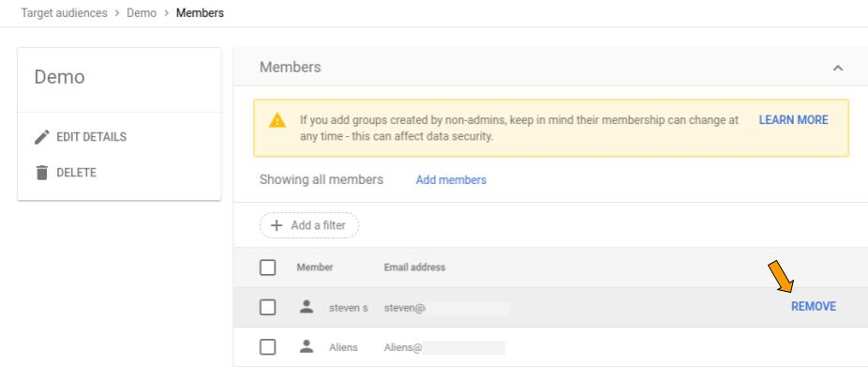Screen dimensions: 868x367
Task: Click Learn More in the warning banner
Action: click(793, 120)
